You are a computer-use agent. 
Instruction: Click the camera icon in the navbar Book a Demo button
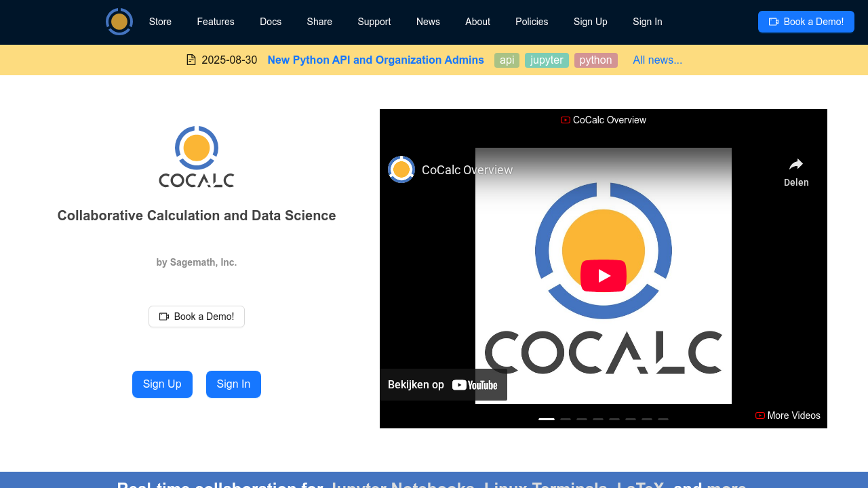(772, 21)
